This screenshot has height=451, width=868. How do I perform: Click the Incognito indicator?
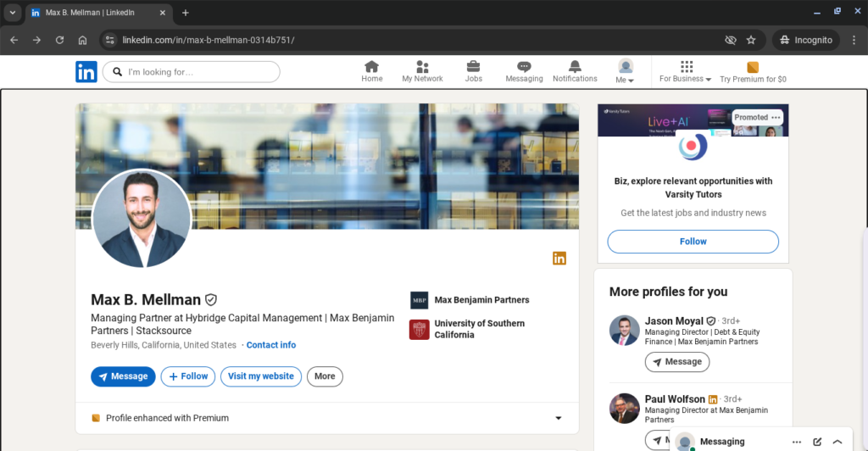pos(806,40)
